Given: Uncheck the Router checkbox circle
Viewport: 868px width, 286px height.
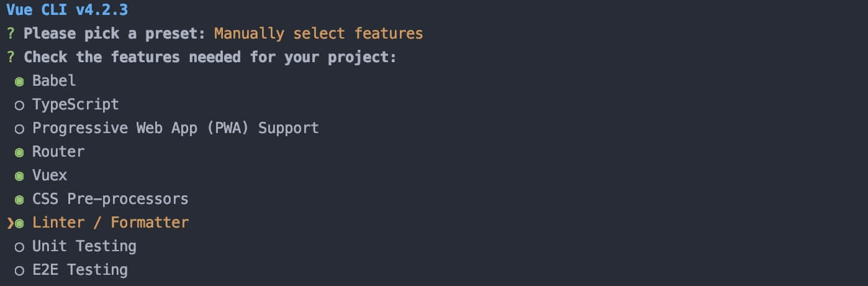Looking at the screenshot, I should point(19,152).
